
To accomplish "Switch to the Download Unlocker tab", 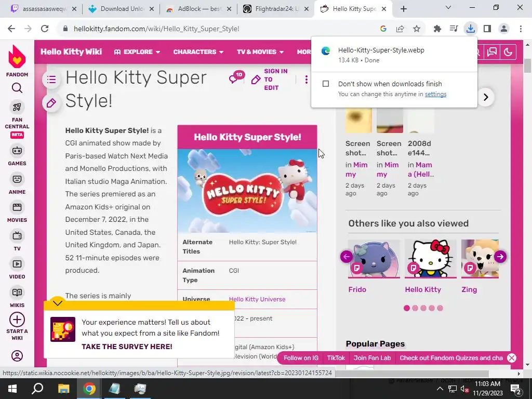I will [122, 9].
